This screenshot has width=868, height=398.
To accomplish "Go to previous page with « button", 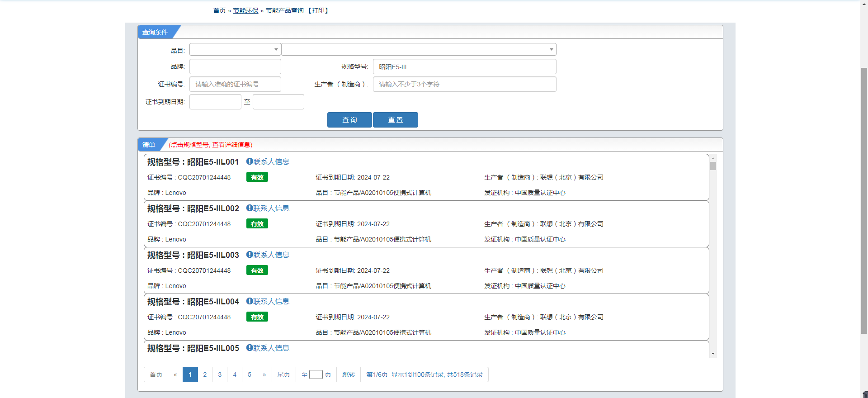I will (175, 374).
